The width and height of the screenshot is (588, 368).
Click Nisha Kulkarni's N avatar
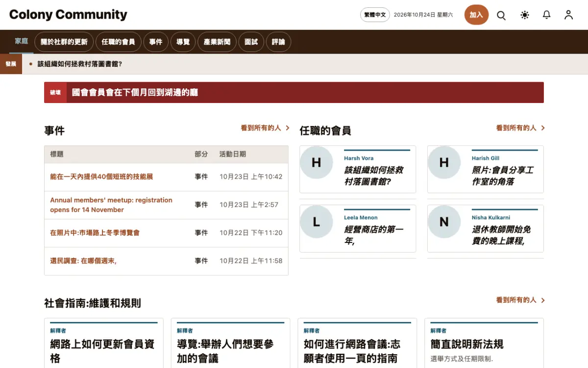[x=444, y=222]
